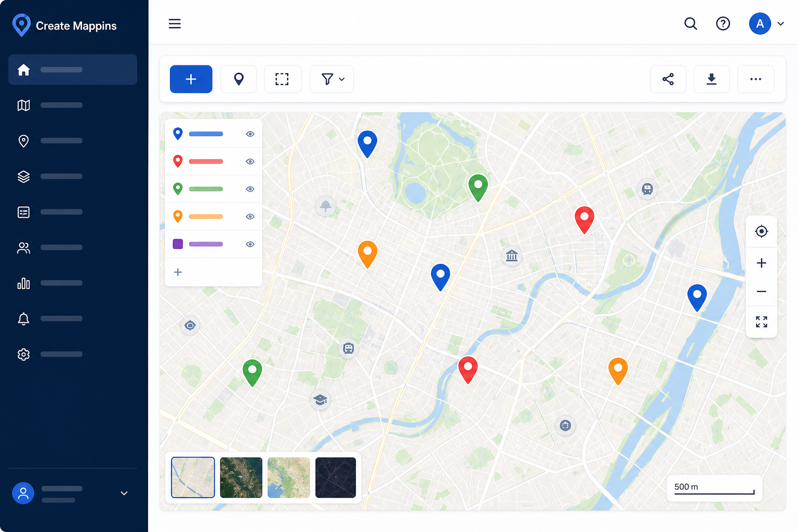
Task: Open the search icon in header
Action: coord(690,24)
